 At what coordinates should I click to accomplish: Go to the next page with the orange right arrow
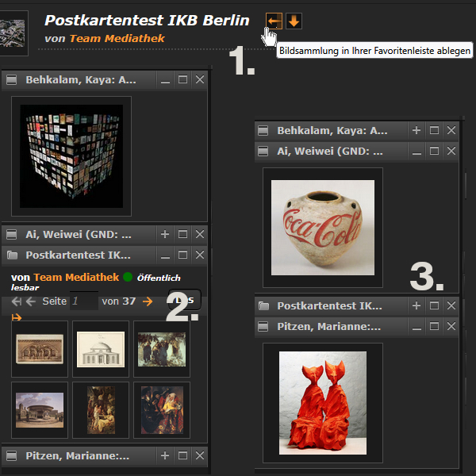(x=148, y=301)
